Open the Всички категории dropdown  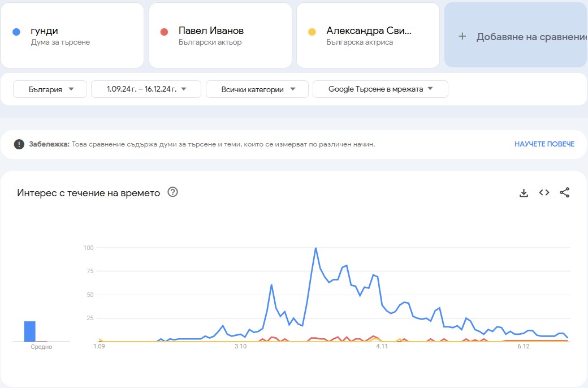pyautogui.click(x=257, y=89)
